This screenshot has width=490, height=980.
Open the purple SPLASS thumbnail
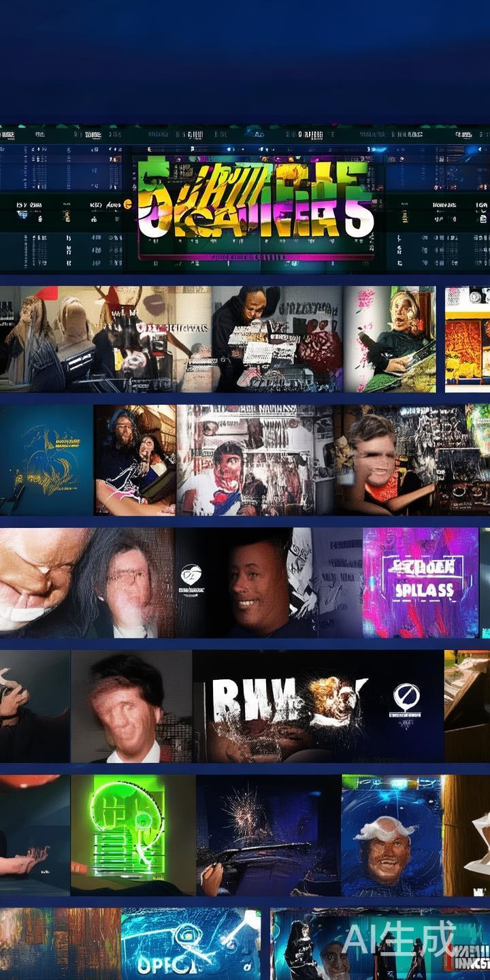coord(420,583)
